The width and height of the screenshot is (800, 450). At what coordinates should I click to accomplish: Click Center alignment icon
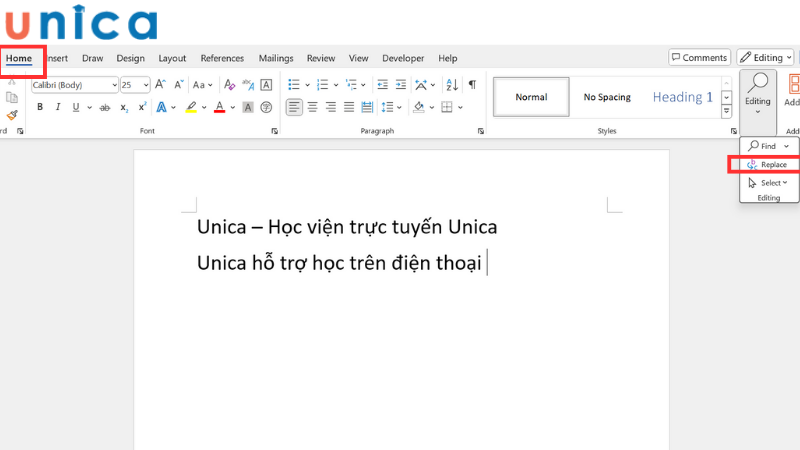(312, 107)
